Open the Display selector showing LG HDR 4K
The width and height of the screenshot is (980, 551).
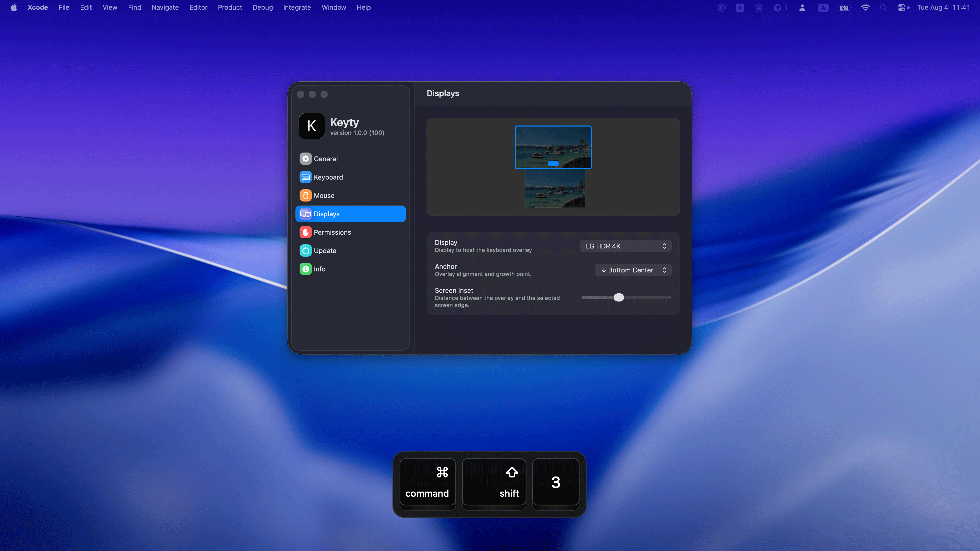pyautogui.click(x=626, y=246)
